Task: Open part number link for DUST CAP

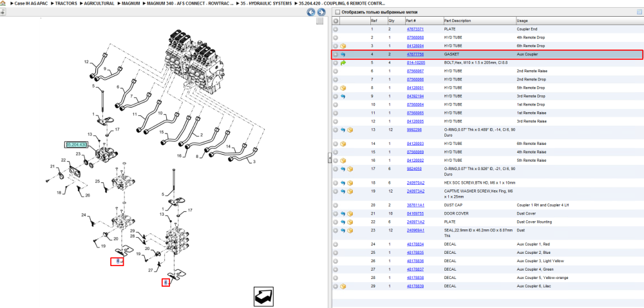Action: click(x=415, y=205)
